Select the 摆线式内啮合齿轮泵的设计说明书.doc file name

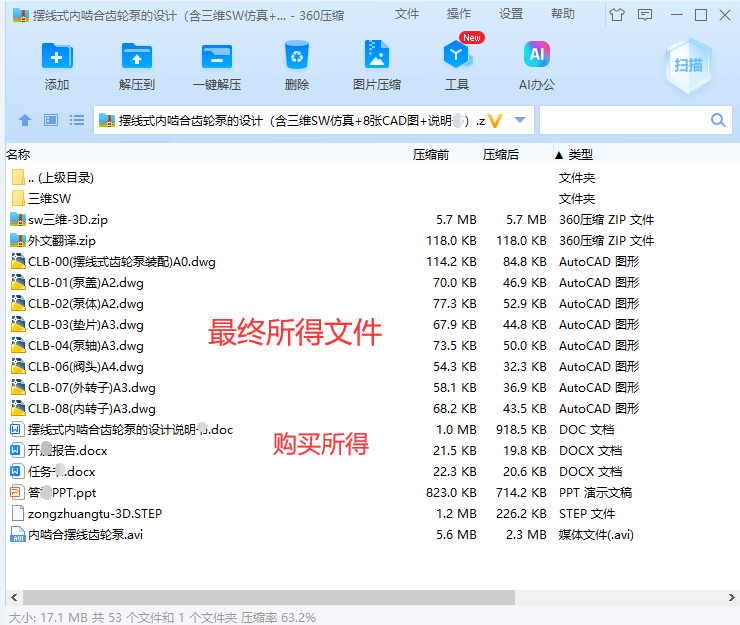(130, 430)
